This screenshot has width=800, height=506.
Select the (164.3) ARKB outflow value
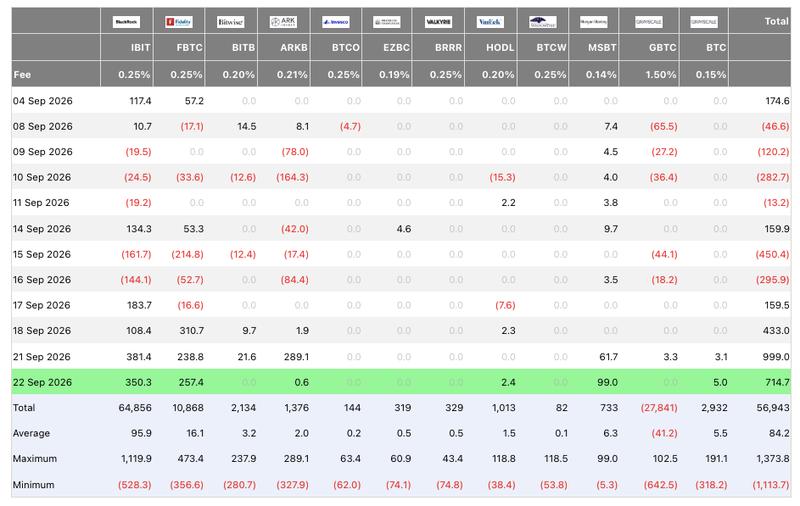coord(292,178)
